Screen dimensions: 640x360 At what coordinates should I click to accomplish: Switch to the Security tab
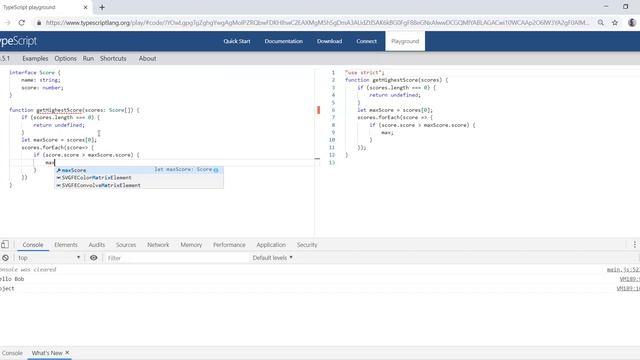(x=307, y=244)
